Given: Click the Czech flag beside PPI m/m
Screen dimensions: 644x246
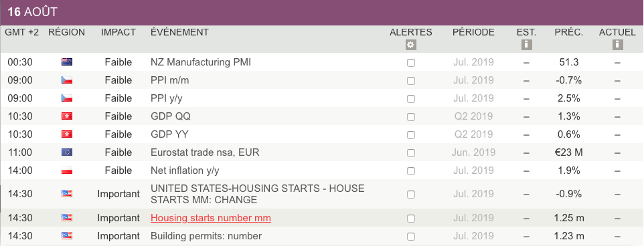Looking at the screenshot, I should pos(67,80).
